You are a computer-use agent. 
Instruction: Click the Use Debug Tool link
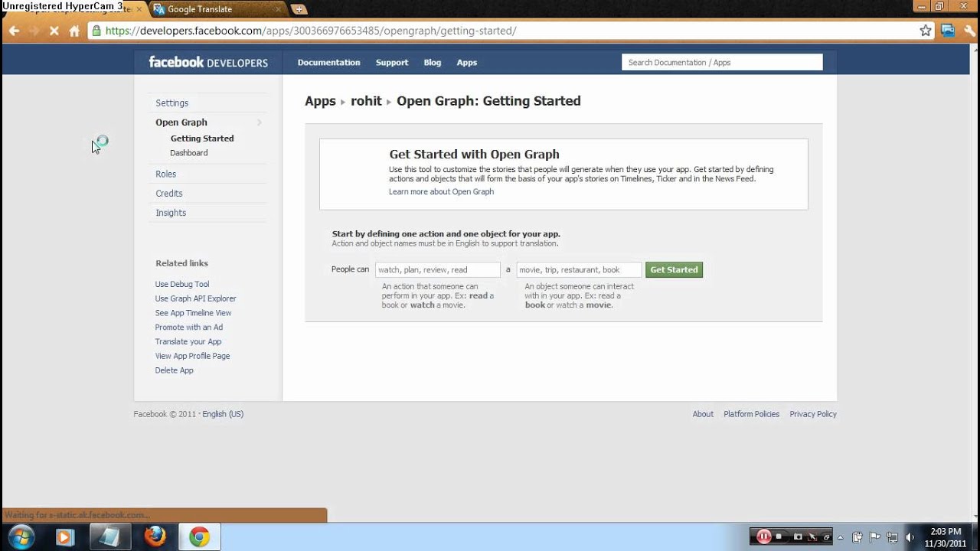tap(182, 284)
